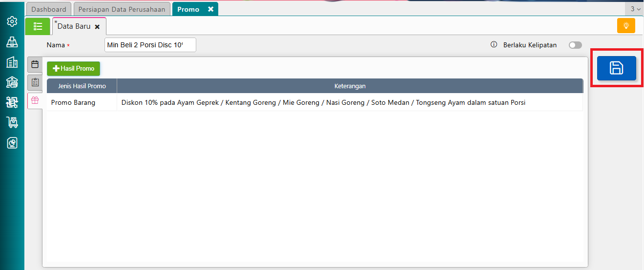The width and height of the screenshot is (644, 270).
Task: Open the calendar period side tab
Action: [x=35, y=64]
